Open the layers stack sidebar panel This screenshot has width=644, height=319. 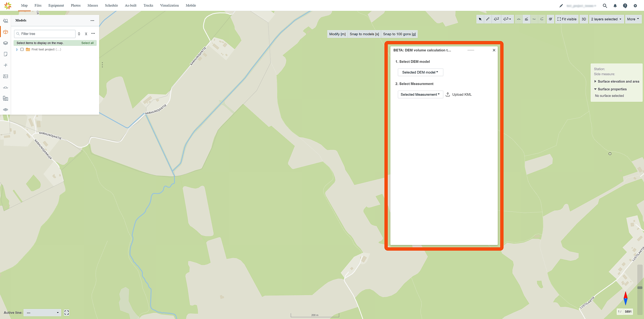coord(6,43)
